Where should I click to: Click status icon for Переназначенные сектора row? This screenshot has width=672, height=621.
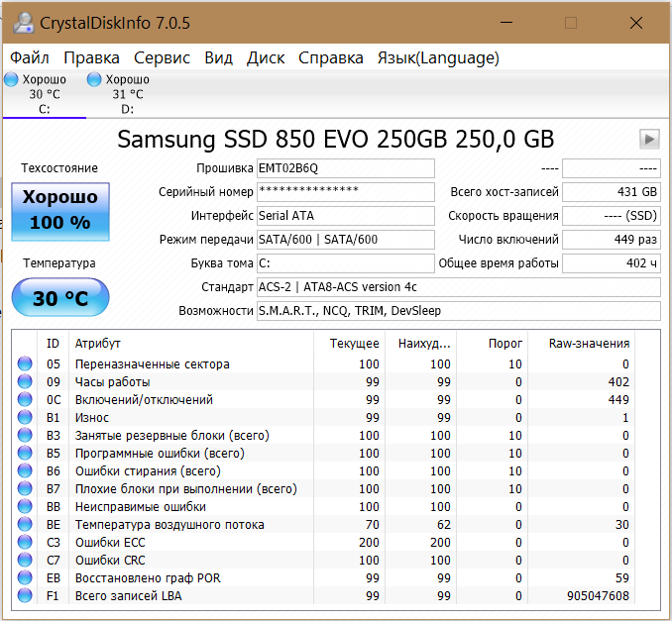(x=25, y=363)
